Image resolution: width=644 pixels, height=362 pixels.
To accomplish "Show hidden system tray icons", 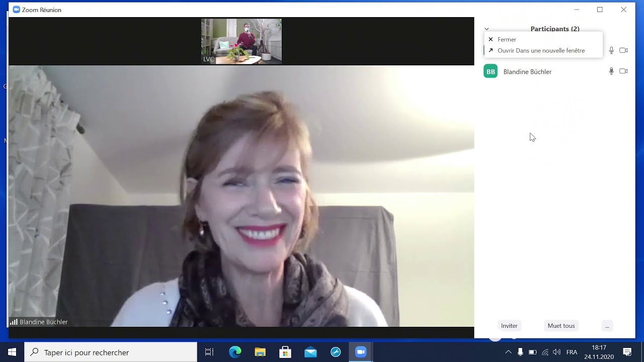I will click(x=508, y=352).
